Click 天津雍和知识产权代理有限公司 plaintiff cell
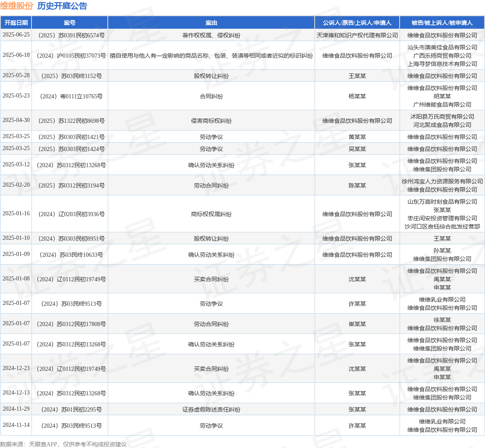The image size is (485, 448). (x=357, y=35)
